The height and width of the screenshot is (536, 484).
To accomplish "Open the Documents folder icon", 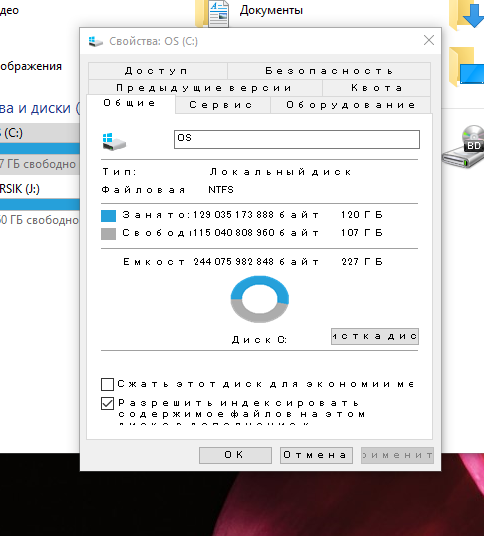I will 212,14.
